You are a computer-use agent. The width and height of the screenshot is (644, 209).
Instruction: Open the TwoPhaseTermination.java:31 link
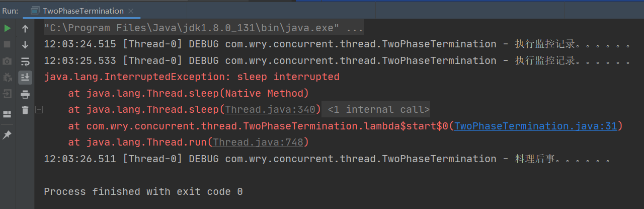tap(536, 126)
